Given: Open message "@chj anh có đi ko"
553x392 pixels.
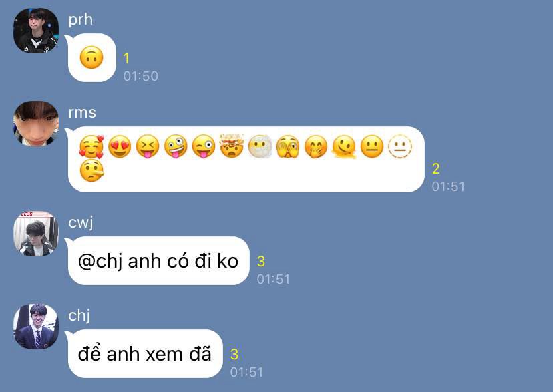Looking at the screenshot, I should (159, 261).
